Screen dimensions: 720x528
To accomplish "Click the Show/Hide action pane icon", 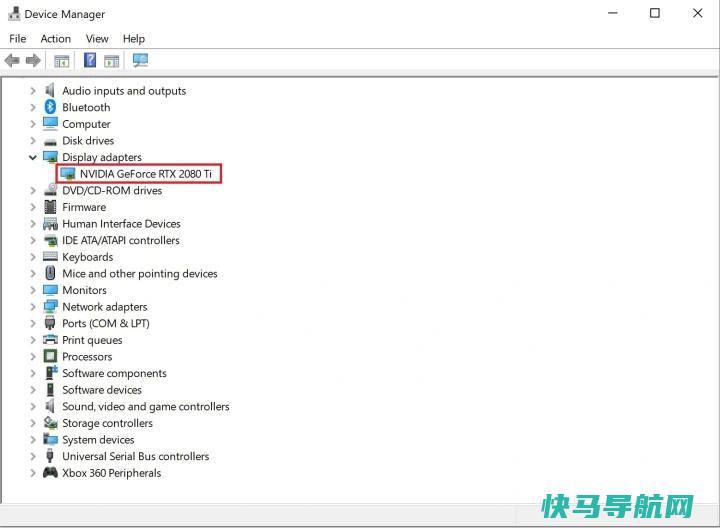I will pyautogui.click(x=112, y=61).
